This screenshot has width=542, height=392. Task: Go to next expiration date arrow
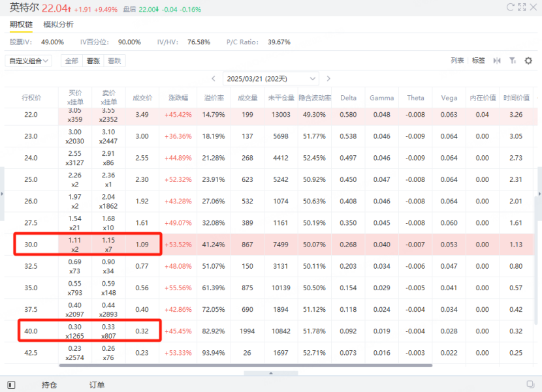[x=328, y=79]
